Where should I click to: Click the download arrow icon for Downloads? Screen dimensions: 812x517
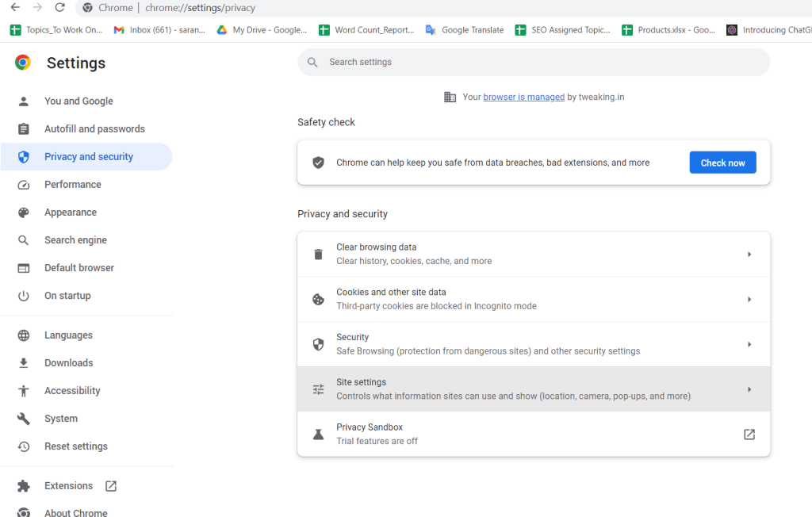(x=23, y=363)
